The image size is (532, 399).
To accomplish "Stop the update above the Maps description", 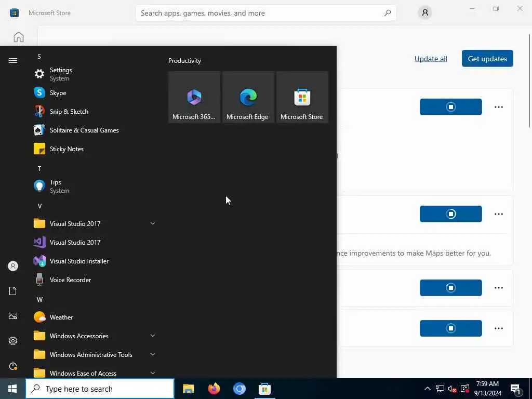I will 450,214.
